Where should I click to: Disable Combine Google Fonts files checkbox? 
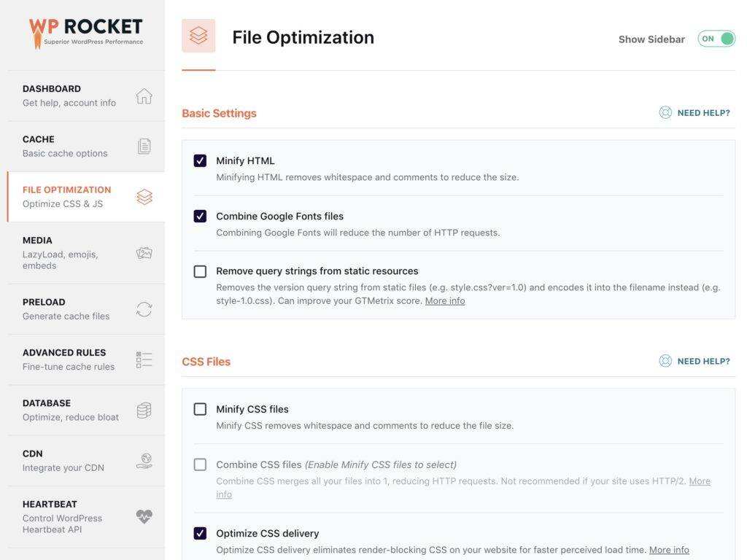coord(200,216)
